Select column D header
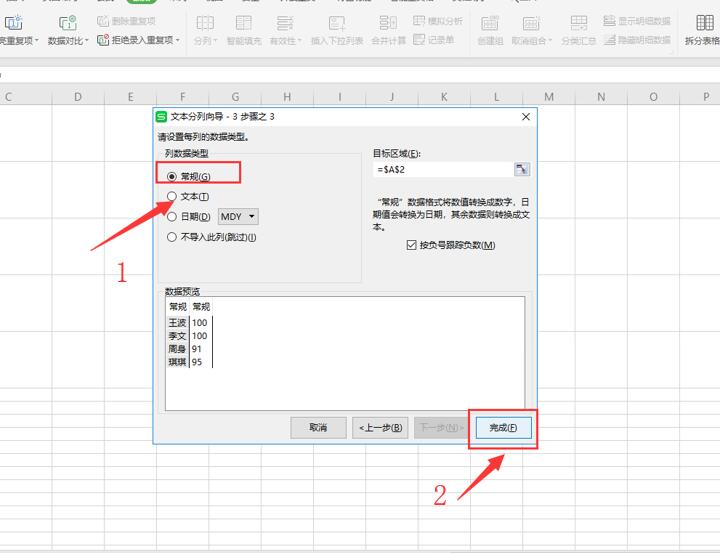Screen dimensions: 728x553 click(78, 97)
